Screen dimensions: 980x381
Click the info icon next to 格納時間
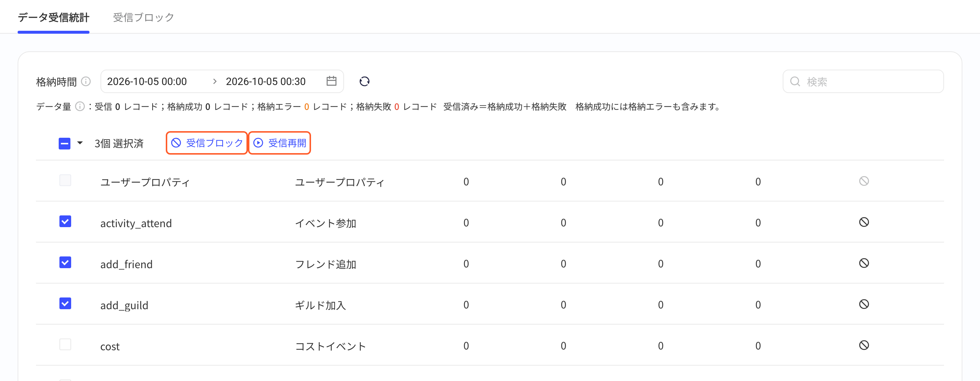click(x=86, y=81)
